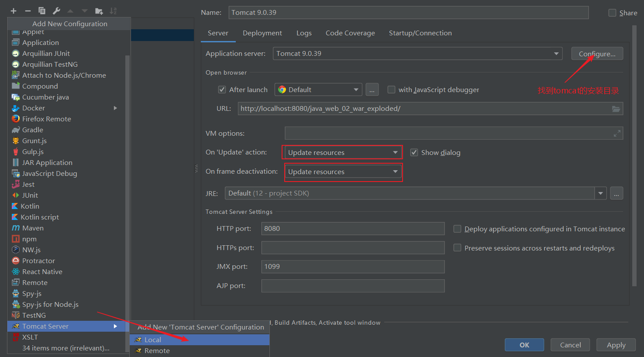Open the JRE dropdown arrow
Image resolution: width=644 pixels, height=357 pixels.
601,193
